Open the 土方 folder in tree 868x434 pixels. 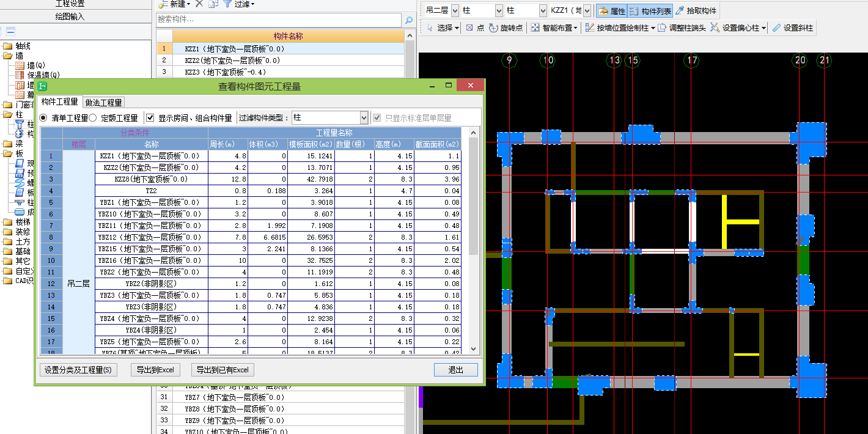click(x=17, y=241)
